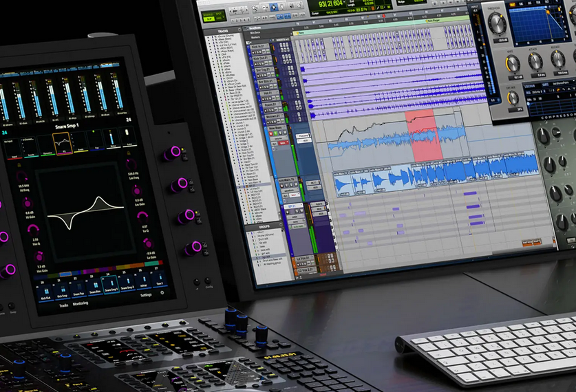Click the Hi Gain knob on touchscreen EQ
576x392 pixels.
pyautogui.click(x=26, y=203)
